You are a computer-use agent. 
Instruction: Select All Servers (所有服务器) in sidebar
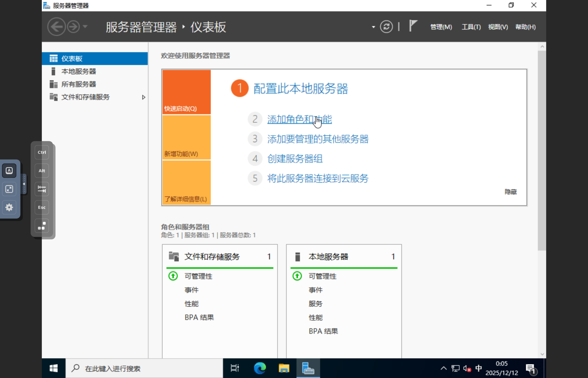[78, 84]
